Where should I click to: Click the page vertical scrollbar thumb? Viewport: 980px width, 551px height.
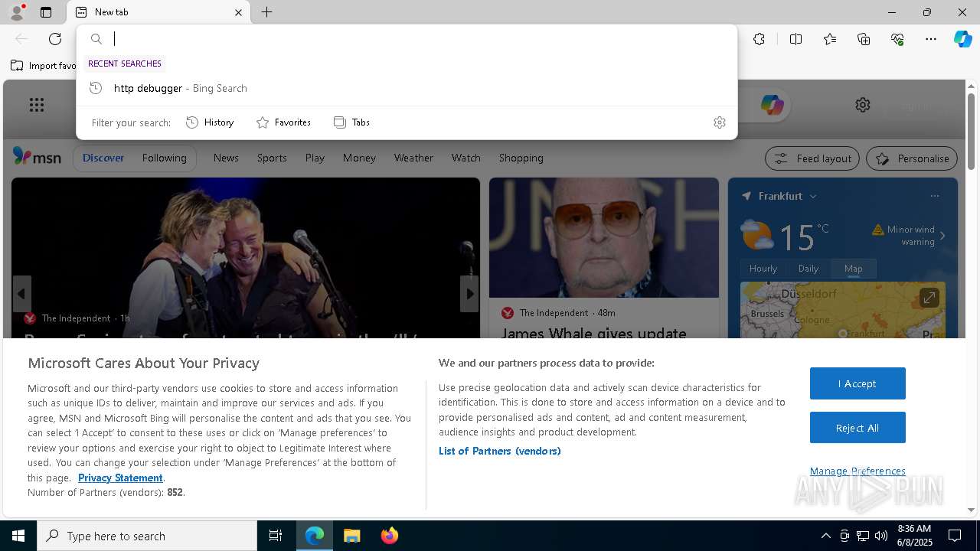[971, 131]
